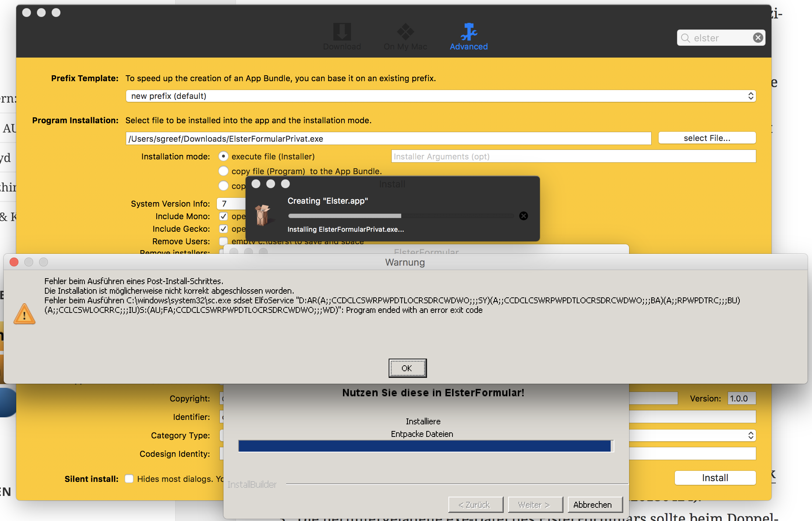This screenshot has width=812, height=521.
Task: Click the select File... button
Action: (x=707, y=138)
